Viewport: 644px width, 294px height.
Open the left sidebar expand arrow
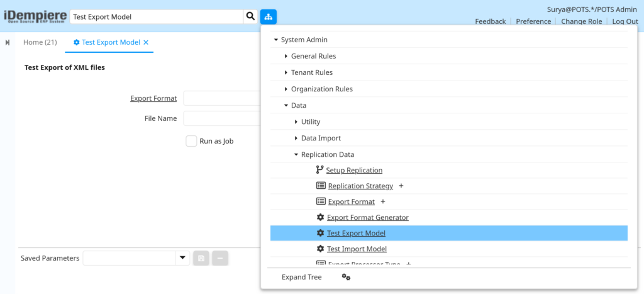click(x=8, y=42)
